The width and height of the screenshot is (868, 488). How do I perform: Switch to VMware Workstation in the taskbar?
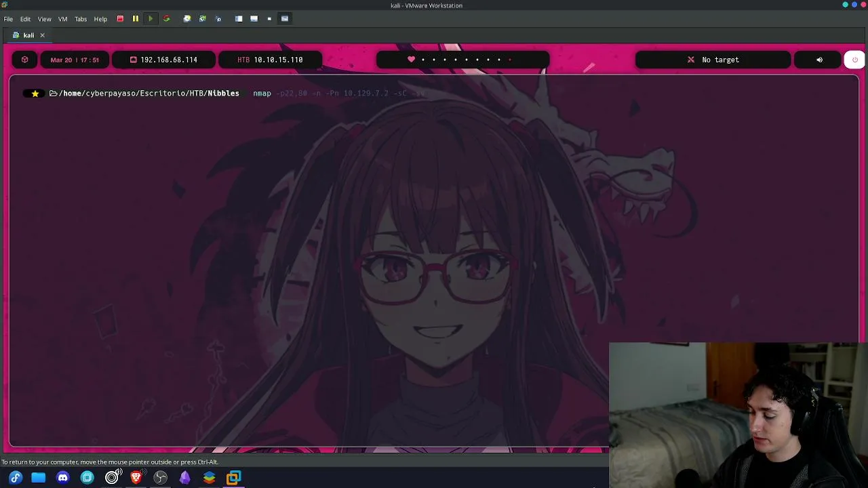tap(234, 478)
